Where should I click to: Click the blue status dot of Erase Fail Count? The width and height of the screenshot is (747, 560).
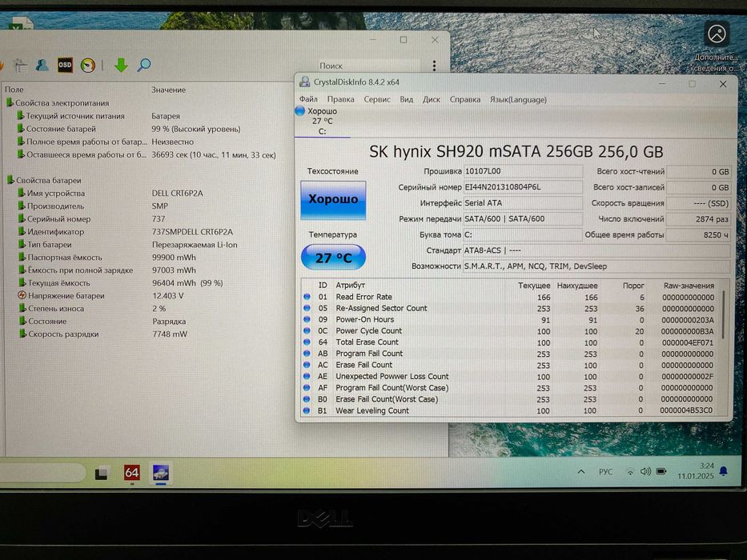tap(307, 365)
